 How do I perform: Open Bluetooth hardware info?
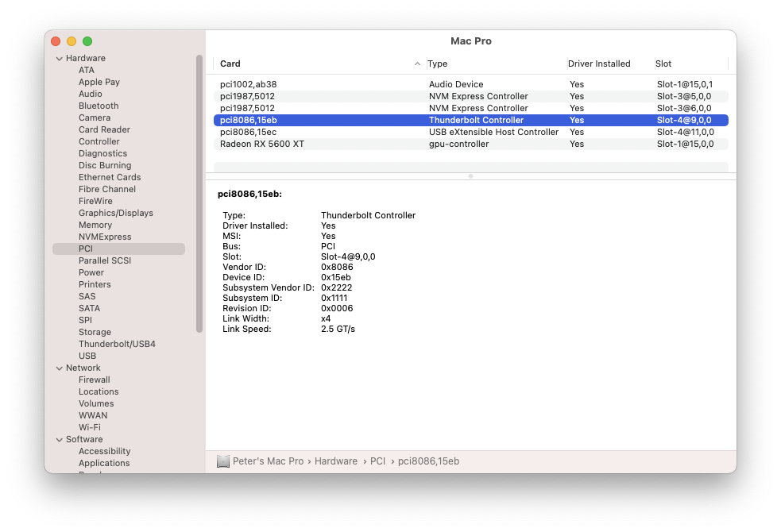point(99,106)
